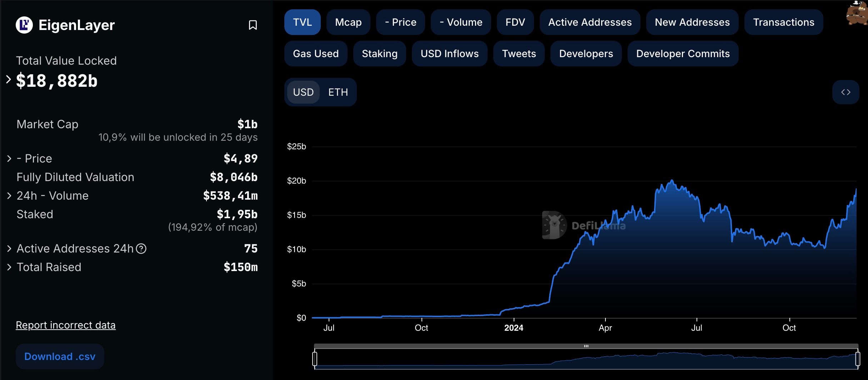The width and height of the screenshot is (868, 380).
Task: Click the EigenLayer logo icon
Action: [24, 25]
